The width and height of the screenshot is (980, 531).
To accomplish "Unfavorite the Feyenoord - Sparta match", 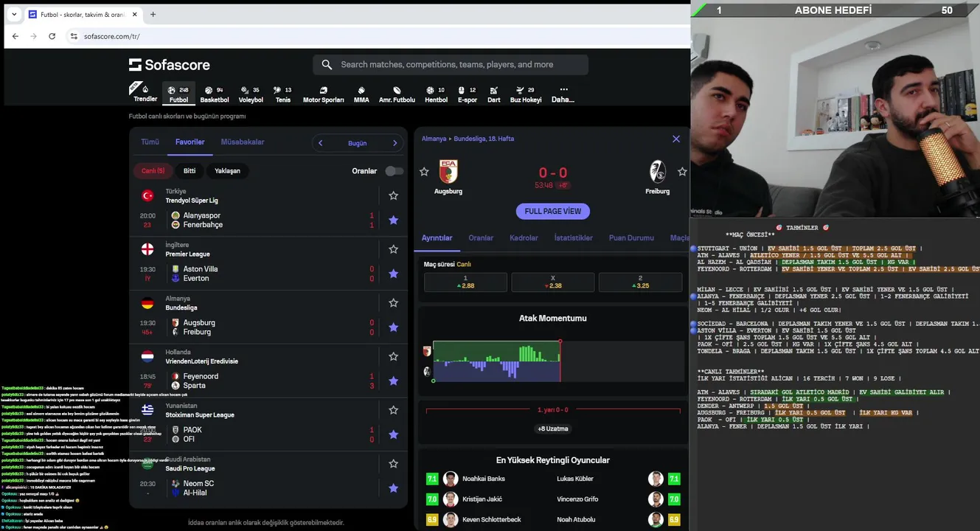I will (393, 381).
